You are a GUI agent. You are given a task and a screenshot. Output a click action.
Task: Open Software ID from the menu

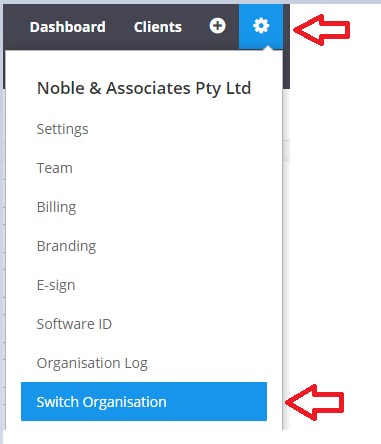(74, 324)
